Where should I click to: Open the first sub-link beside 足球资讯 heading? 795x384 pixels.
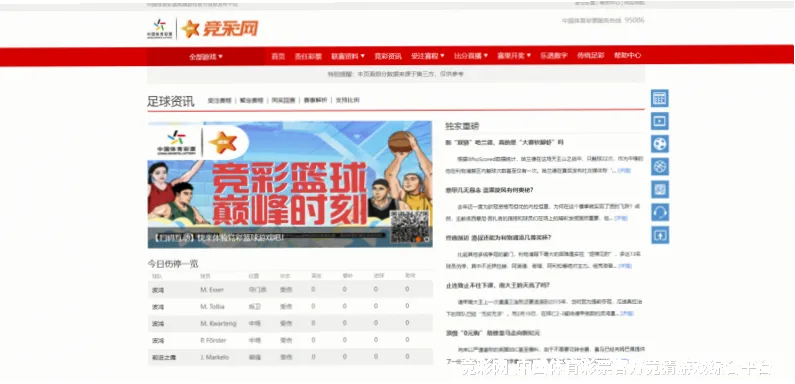220,100
